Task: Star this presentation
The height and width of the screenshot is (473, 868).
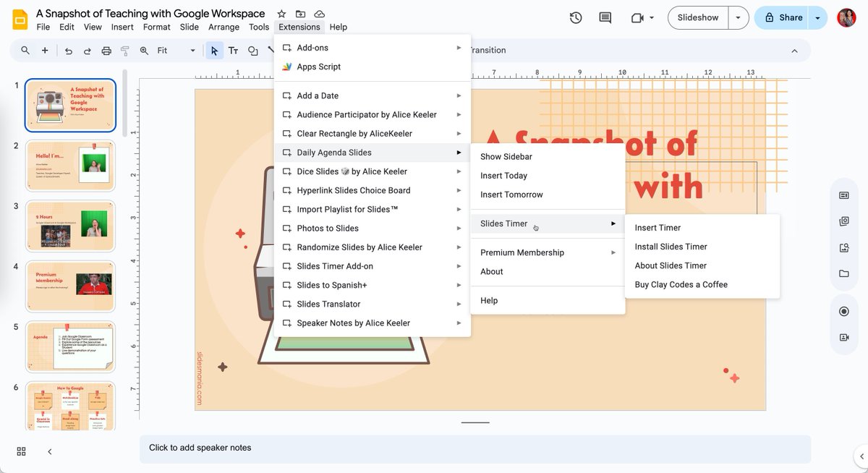Action: click(x=281, y=14)
